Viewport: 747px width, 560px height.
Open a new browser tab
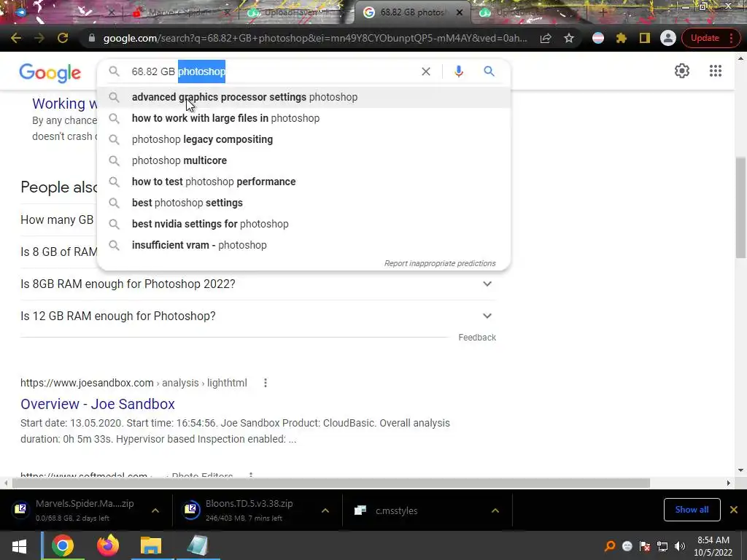coord(603,12)
